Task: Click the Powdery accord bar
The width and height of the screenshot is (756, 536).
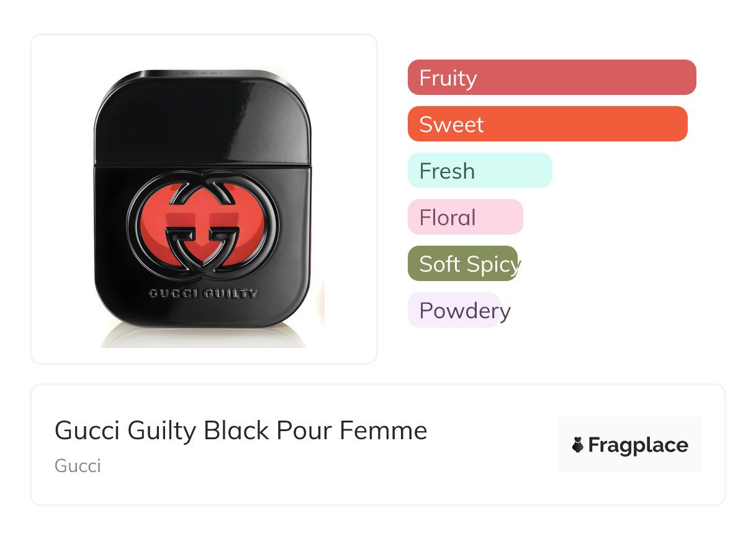Action: point(454,310)
